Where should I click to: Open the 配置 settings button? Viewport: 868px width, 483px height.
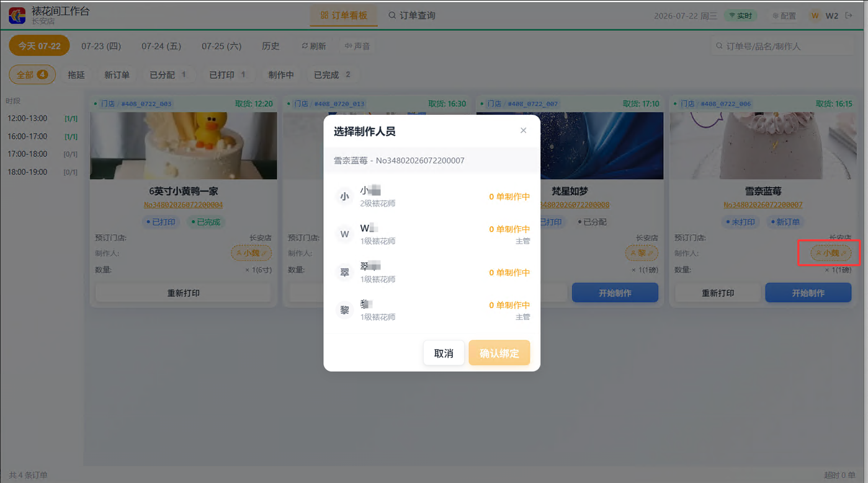pos(784,16)
